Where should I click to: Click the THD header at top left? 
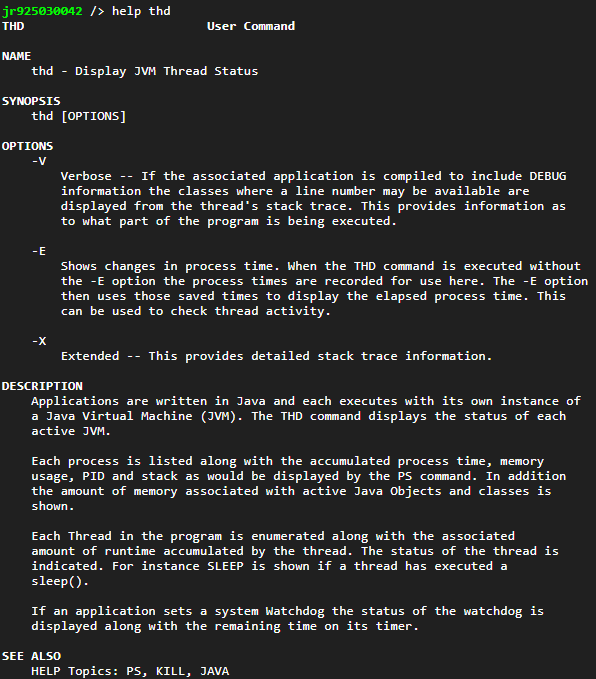13,26
